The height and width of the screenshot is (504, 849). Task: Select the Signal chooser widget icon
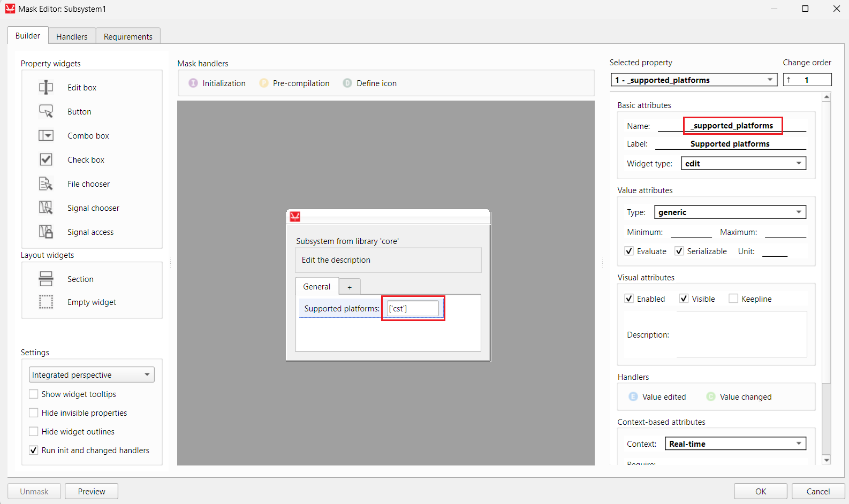click(46, 208)
